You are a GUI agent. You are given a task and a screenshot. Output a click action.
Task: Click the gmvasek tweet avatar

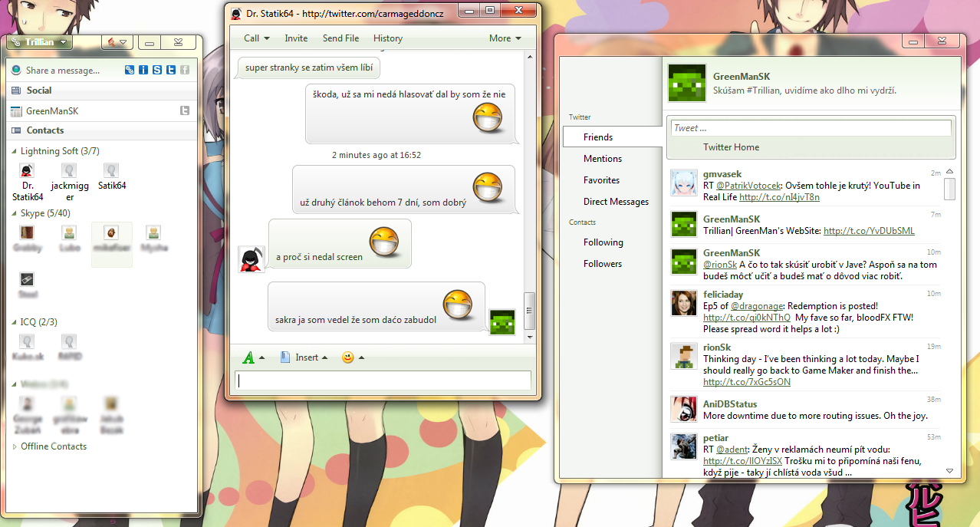(x=684, y=183)
